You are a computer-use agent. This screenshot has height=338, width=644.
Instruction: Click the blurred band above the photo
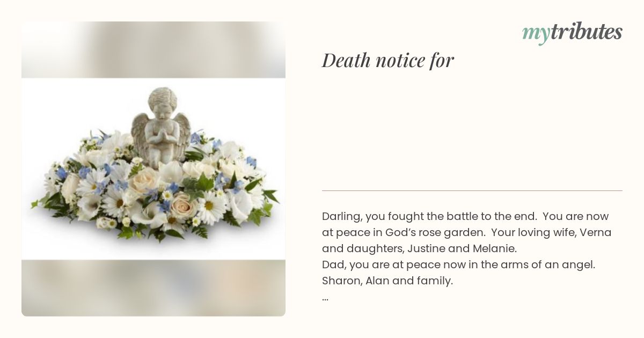[153, 50]
